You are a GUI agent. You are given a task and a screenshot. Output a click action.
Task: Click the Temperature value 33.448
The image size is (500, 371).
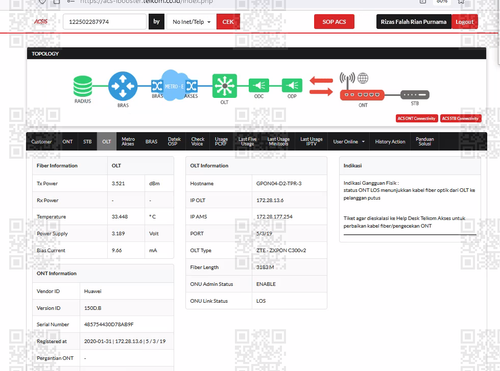(120, 217)
